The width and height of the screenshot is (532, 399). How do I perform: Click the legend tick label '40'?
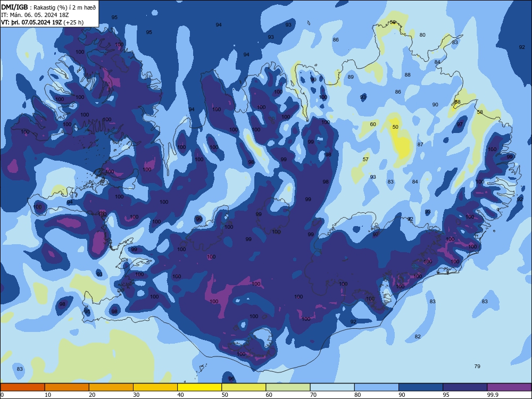tap(180, 395)
